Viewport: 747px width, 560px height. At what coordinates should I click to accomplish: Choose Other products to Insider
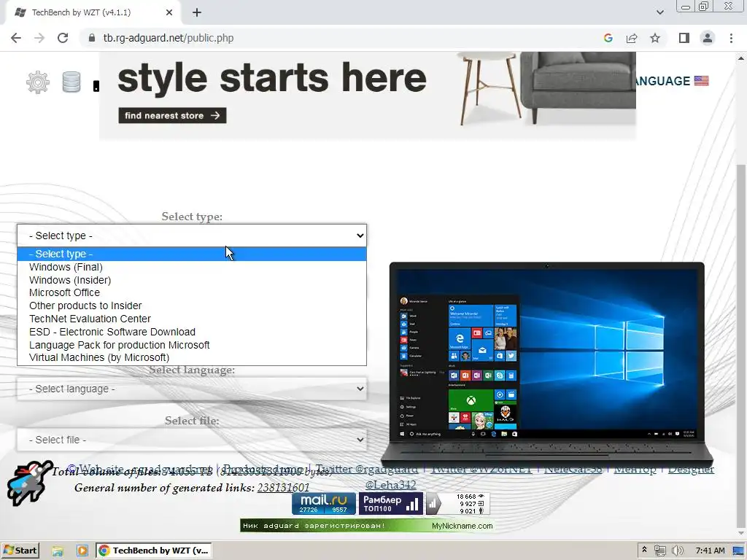[192, 306]
